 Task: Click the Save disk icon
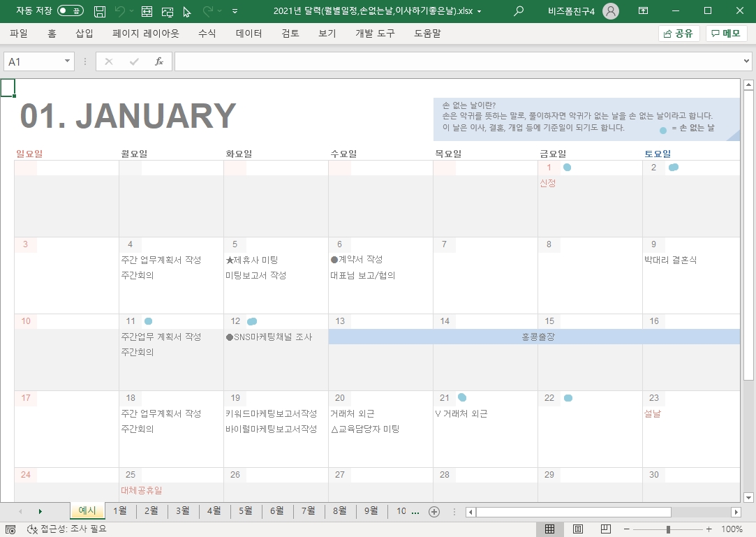pyautogui.click(x=99, y=11)
